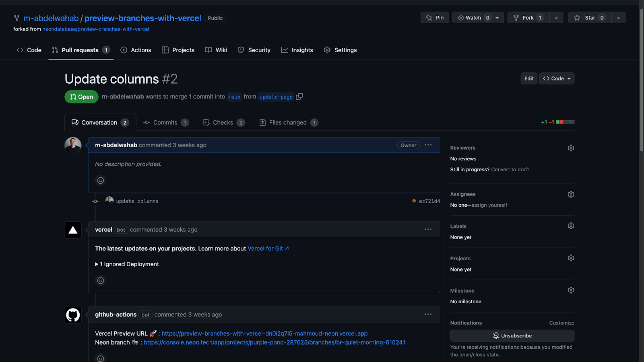Open options menu on m-abdelwahab comment
This screenshot has width=644, height=362.
(x=428, y=145)
